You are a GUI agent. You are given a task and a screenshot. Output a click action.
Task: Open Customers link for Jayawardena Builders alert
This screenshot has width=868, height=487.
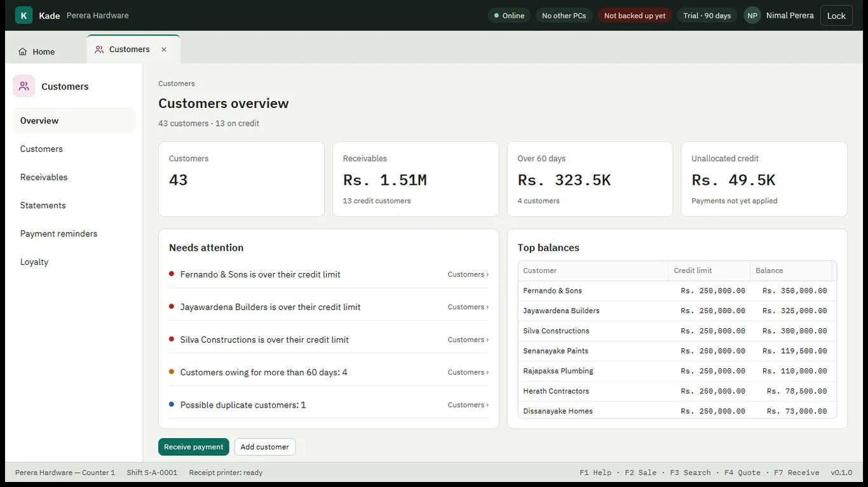point(468,307)
